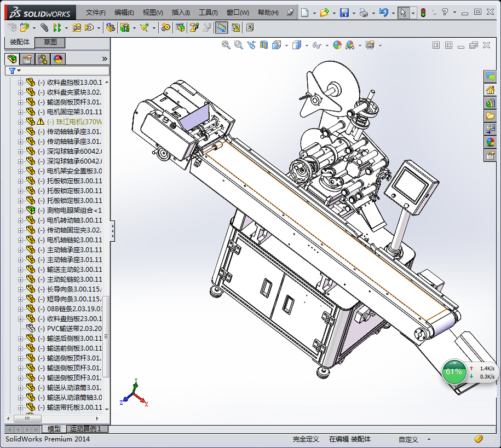Click the Previous View icon
The image size is (501, 448).
(251, 45)
